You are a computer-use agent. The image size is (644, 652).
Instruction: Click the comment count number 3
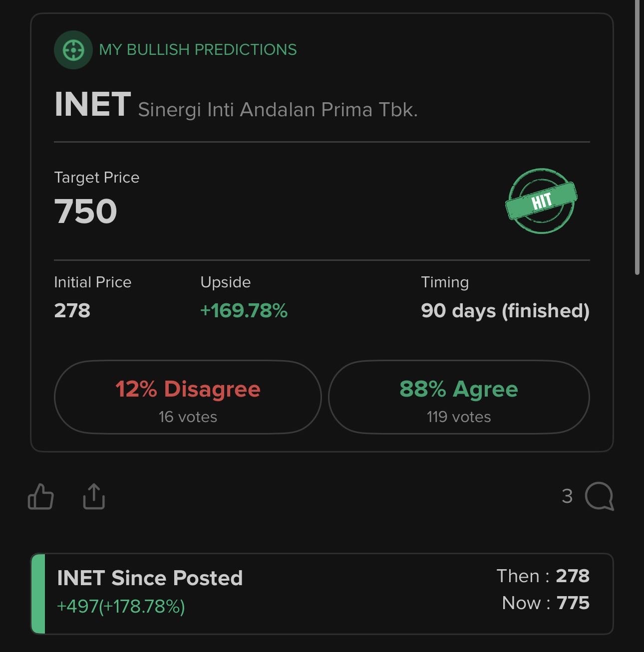pyautogui.click(x=567, y=496)
